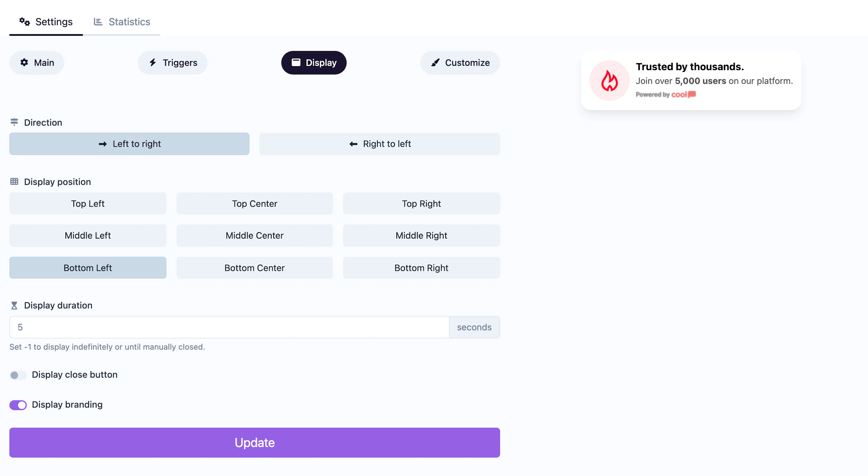Image resolution: width=868 pixels, height=476 pixels.
Task: Click the flame icon in the notification preview
Action: pos(609,81)
